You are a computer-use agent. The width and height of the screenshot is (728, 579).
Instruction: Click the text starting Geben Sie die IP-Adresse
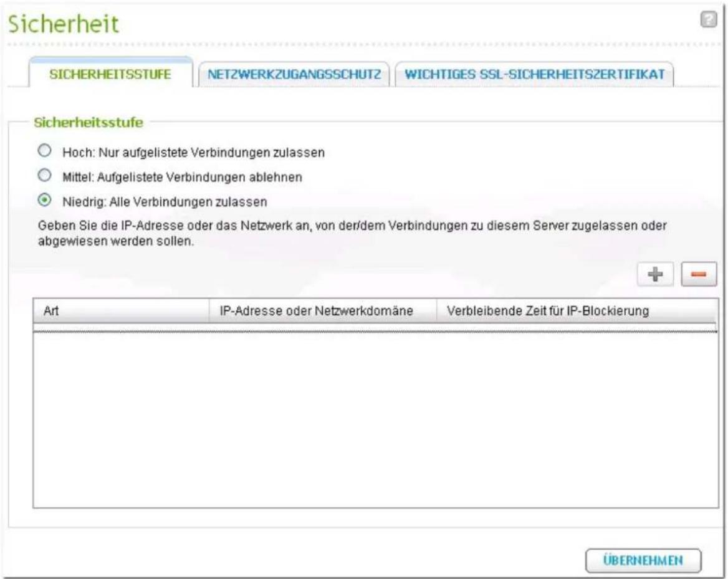coord(352,233)
